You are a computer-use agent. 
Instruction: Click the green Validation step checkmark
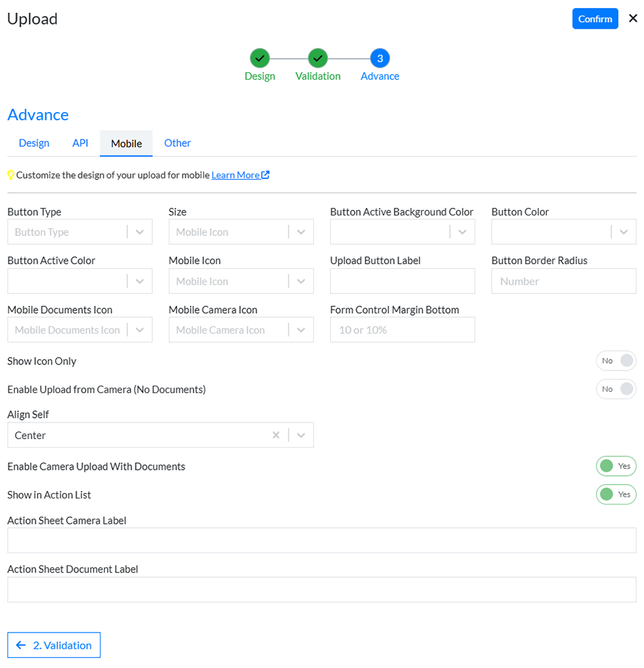click(x=317, y=58)
